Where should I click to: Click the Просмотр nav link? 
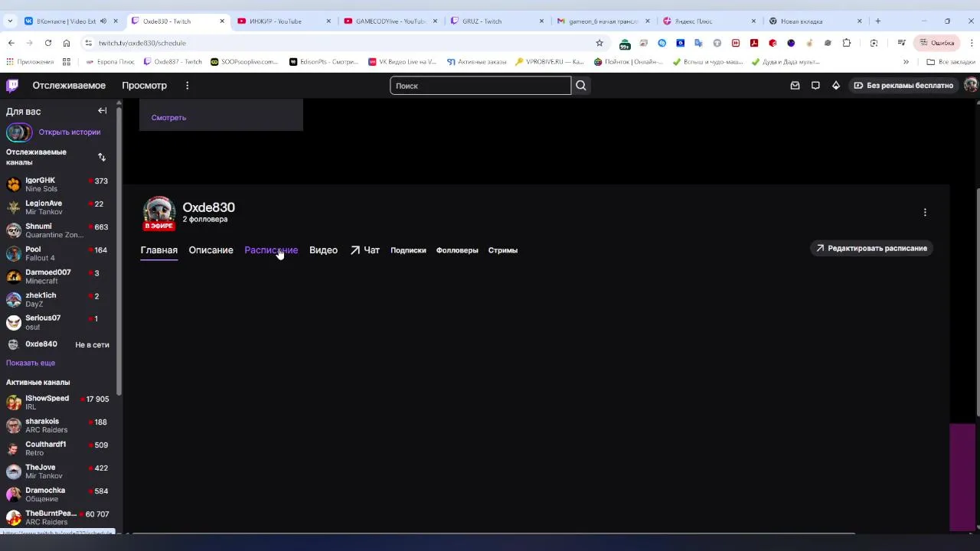tap(144, 86)
